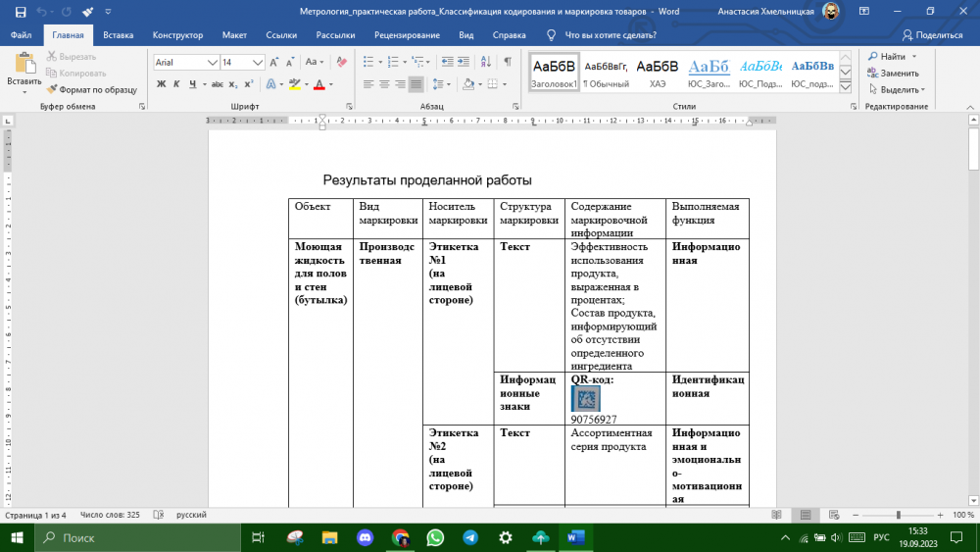Toggle strikethrough text formatting

(216, 84)
